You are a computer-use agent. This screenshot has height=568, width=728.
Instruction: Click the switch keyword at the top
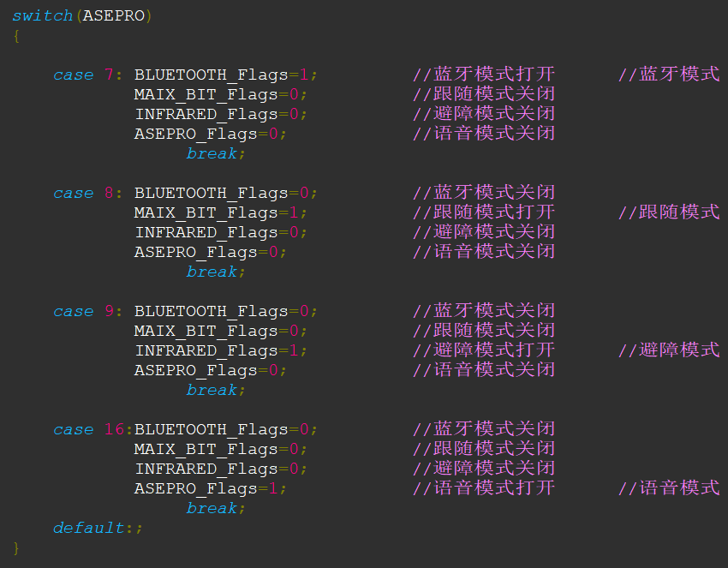click(43, 16)
